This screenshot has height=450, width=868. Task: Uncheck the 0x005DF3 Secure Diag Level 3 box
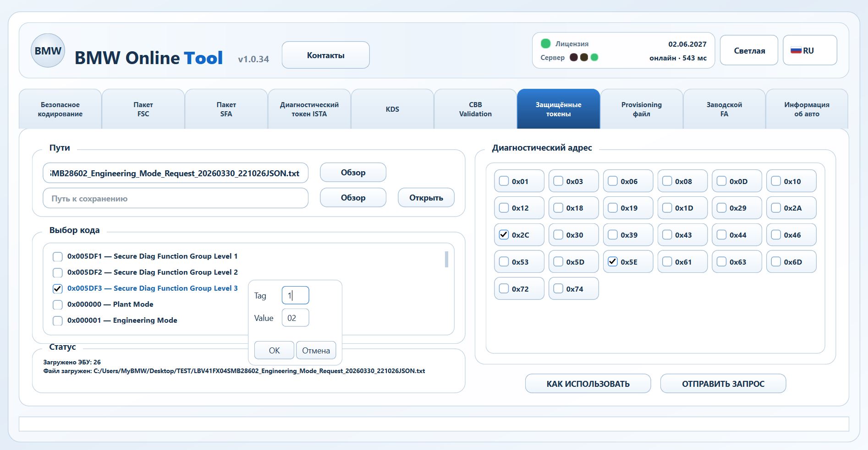pyautogui.click(x=57, y=288)
